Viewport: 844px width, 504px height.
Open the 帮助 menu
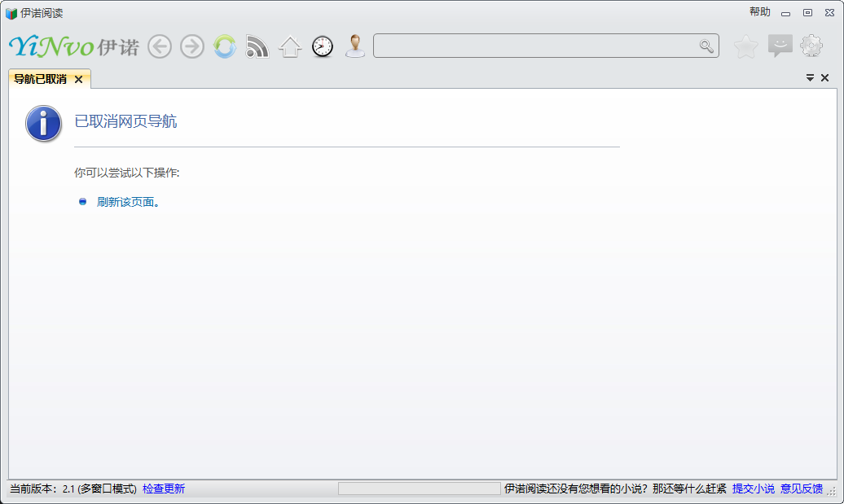click(760, 12)
